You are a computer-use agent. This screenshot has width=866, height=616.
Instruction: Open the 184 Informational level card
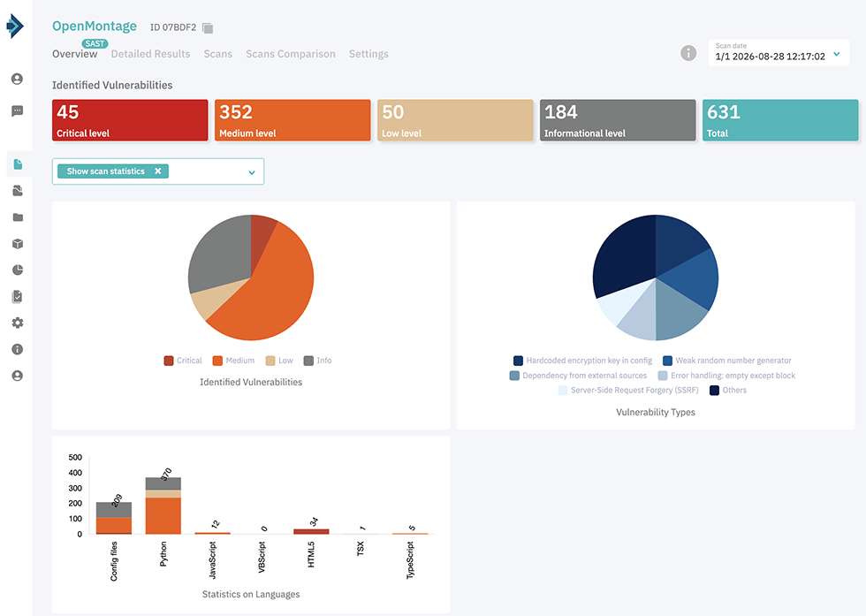618,120
